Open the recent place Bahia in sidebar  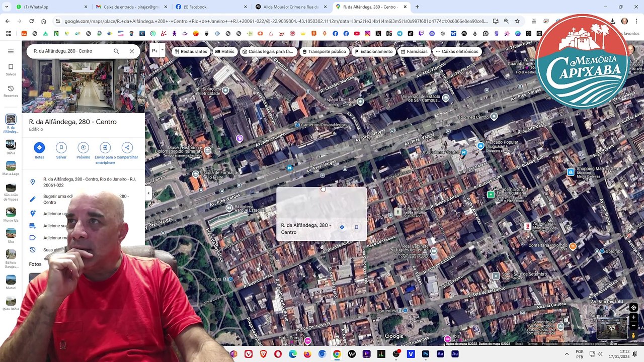(x=11, y=146)
